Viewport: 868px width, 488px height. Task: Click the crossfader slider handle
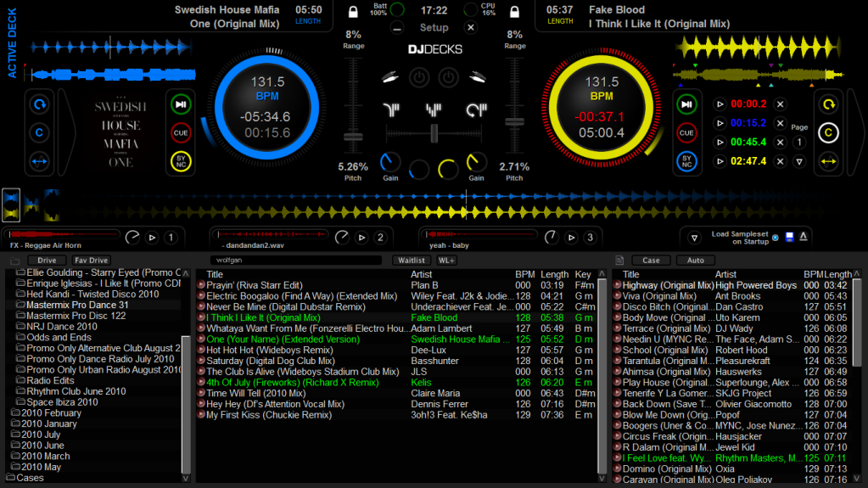[434, 133]
